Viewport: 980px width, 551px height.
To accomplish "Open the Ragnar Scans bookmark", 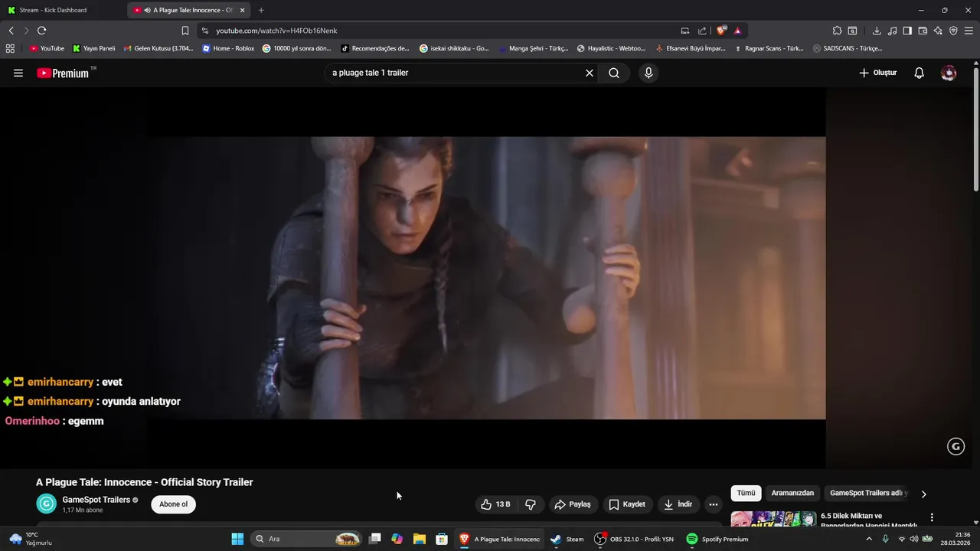I will (769, 48).
